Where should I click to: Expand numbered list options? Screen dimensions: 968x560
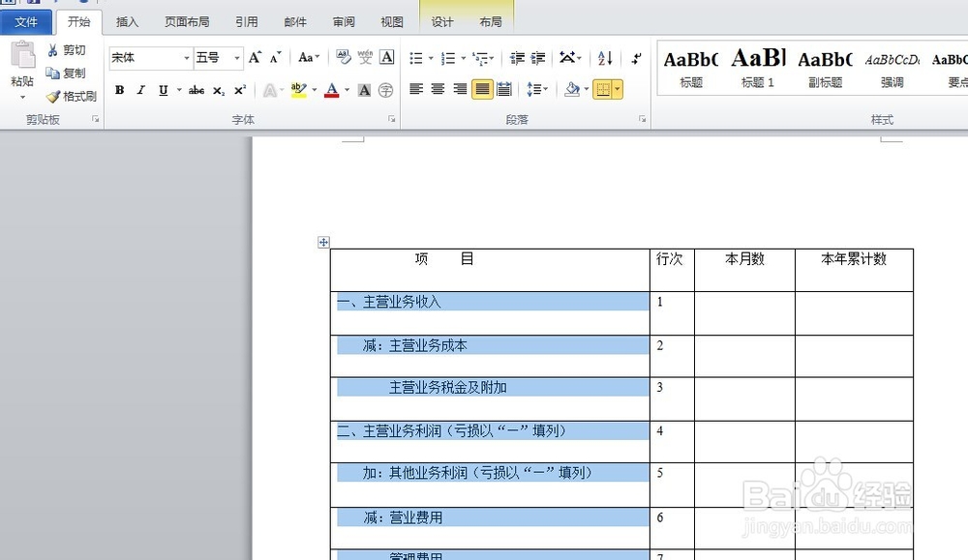coord(464,59)
